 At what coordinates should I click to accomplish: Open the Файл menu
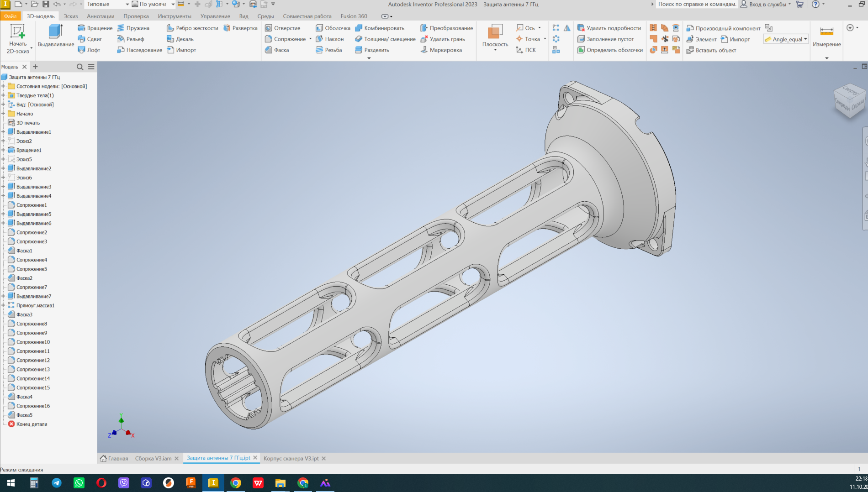pyautogui.click(x=10, y=16)
